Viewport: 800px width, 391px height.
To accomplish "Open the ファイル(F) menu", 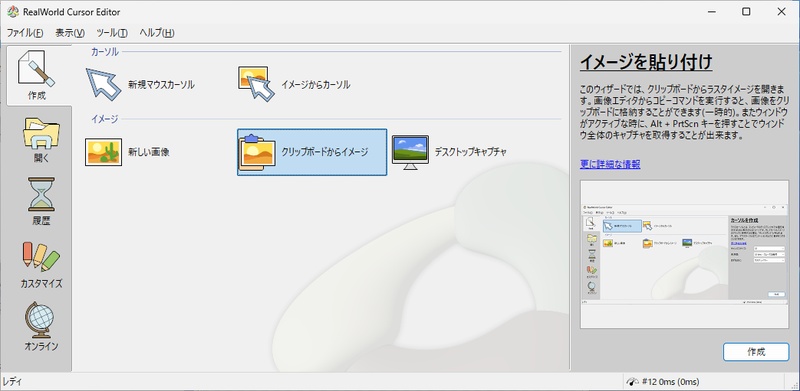I will [25, 33].
